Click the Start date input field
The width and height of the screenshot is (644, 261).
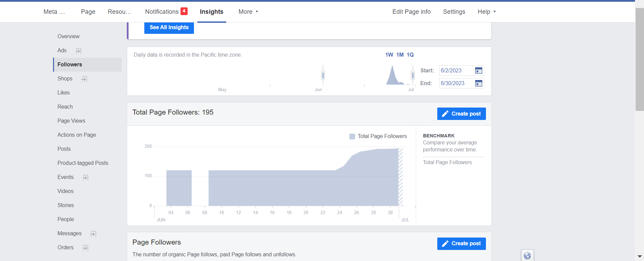456,71
